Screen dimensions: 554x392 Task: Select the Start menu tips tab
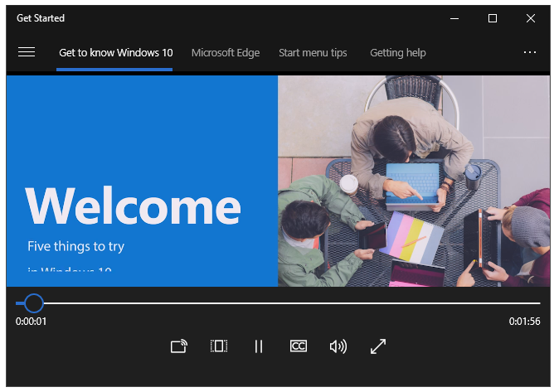click(x=313, y=52)
